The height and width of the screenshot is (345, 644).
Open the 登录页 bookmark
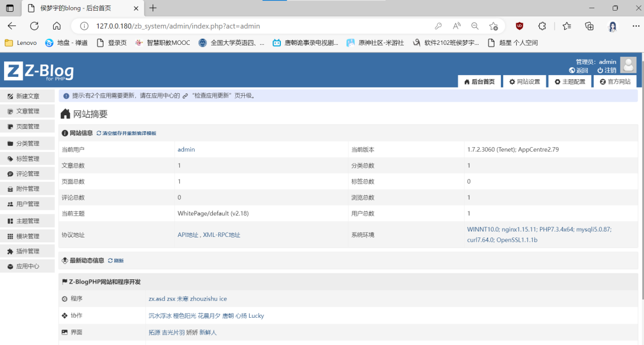(x=112, y=43)
